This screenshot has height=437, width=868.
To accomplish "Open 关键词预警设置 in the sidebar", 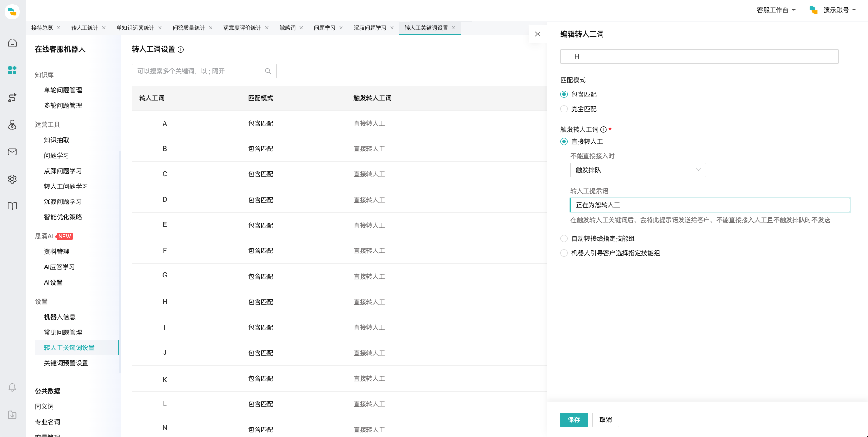I will [x=66, y=363].
